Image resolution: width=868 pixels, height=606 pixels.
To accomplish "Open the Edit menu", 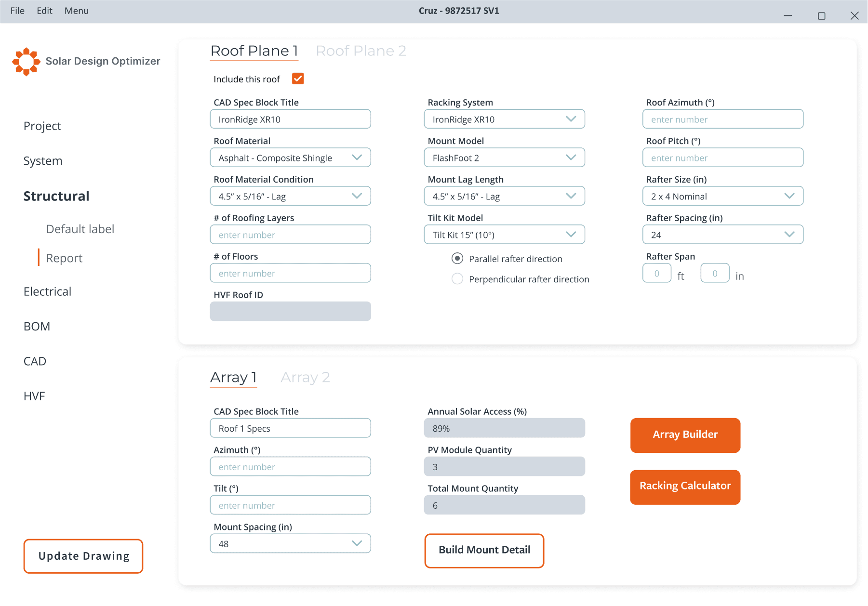I will [44, 11].
